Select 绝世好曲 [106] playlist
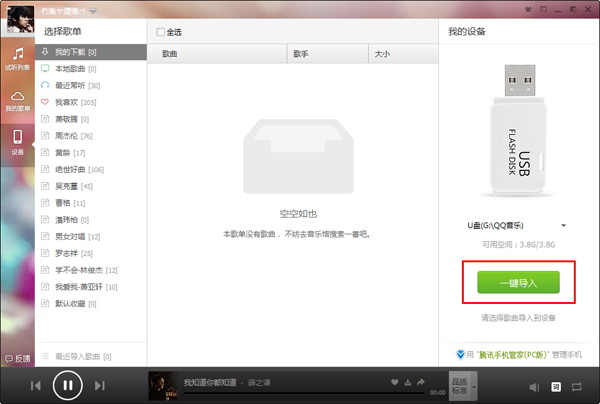 [91, 169]
